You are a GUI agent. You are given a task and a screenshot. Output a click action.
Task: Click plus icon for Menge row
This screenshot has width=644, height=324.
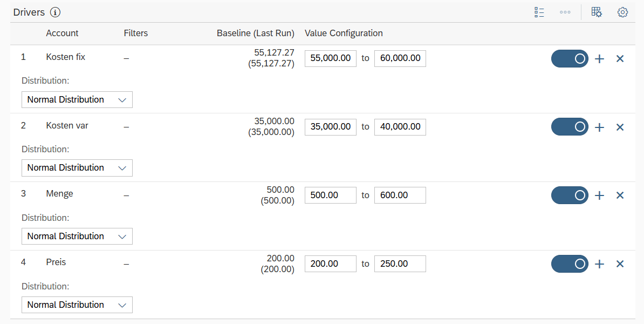click(599, 195)
